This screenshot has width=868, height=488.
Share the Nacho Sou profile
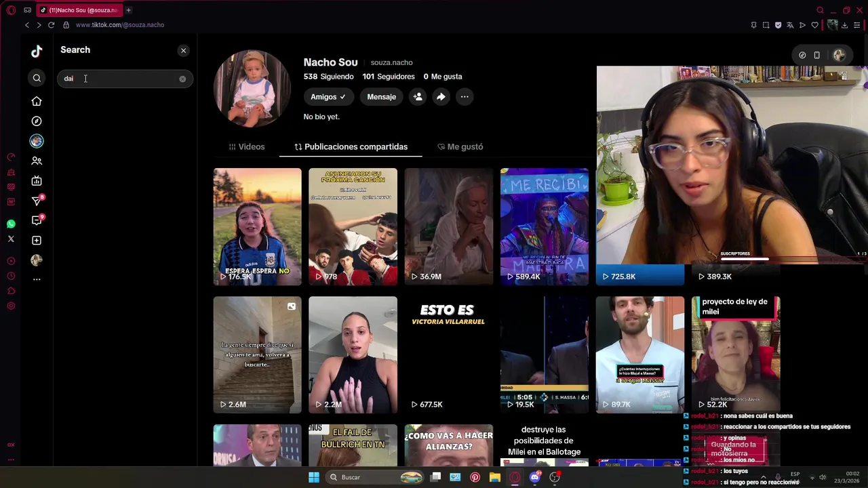pos(441,97)
